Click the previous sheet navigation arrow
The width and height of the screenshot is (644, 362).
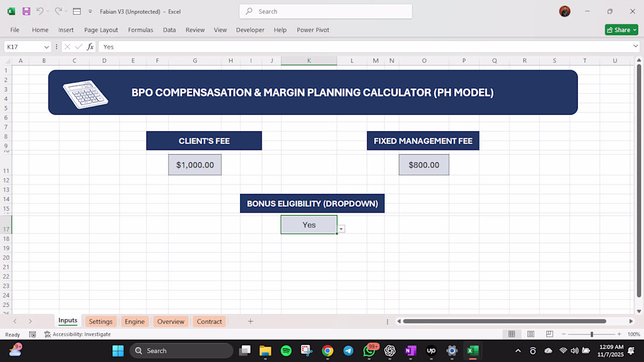click(x=15, y=322)
